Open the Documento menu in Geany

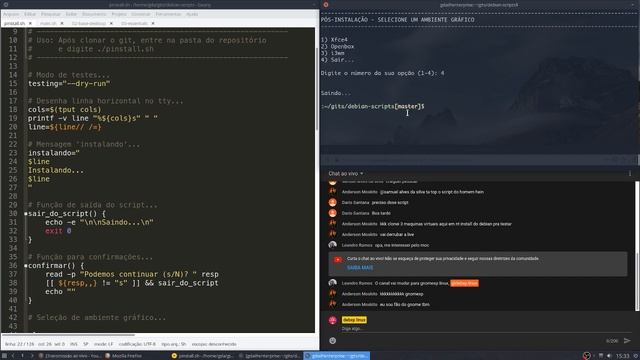click(x=94, y=14)
